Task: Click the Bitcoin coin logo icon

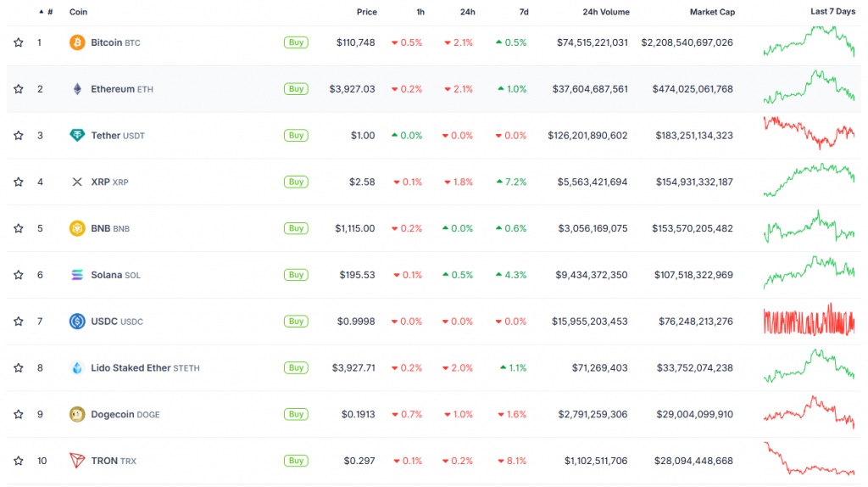Action: click(77, 42)
